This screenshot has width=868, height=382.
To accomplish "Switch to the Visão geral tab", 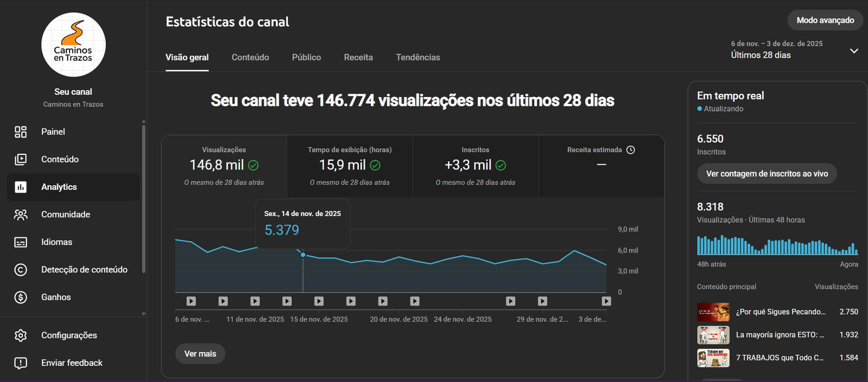I will point(187,57).
